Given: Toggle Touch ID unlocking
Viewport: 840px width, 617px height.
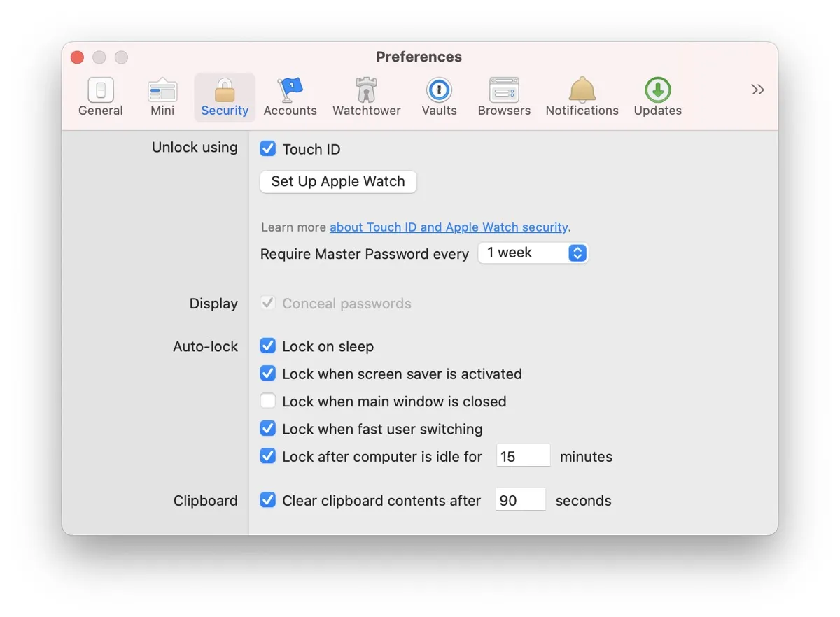Looking at the screenshot, I should (x=268, y=148).
